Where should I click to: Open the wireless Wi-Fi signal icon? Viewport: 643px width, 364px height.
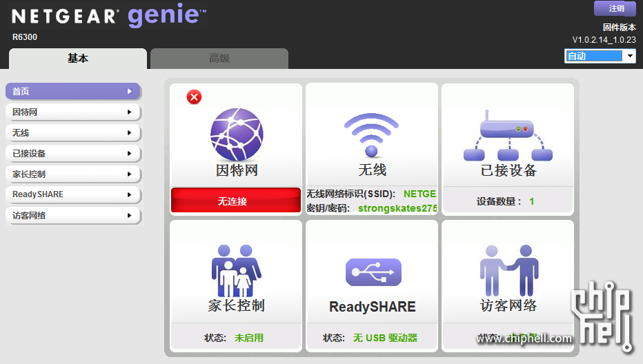(372, 134)
